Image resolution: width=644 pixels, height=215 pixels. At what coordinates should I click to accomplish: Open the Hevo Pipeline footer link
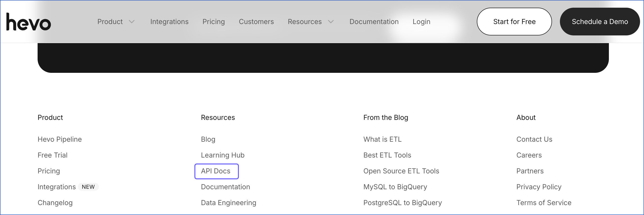coord(60,139)
